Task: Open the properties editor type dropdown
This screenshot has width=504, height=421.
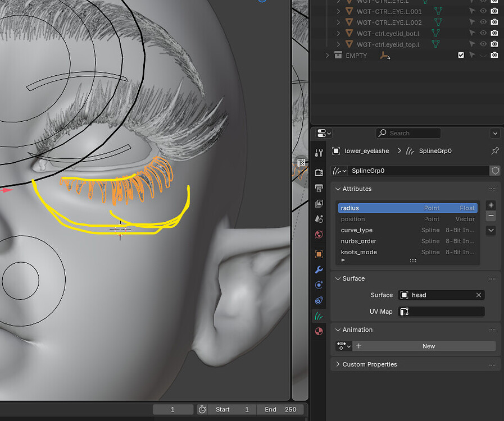Action: point(324,133)
